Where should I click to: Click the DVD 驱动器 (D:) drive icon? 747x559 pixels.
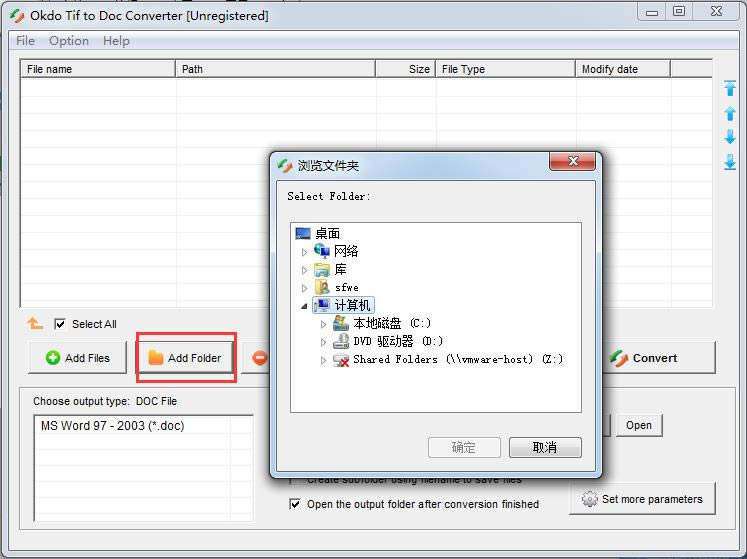point(341,341)
